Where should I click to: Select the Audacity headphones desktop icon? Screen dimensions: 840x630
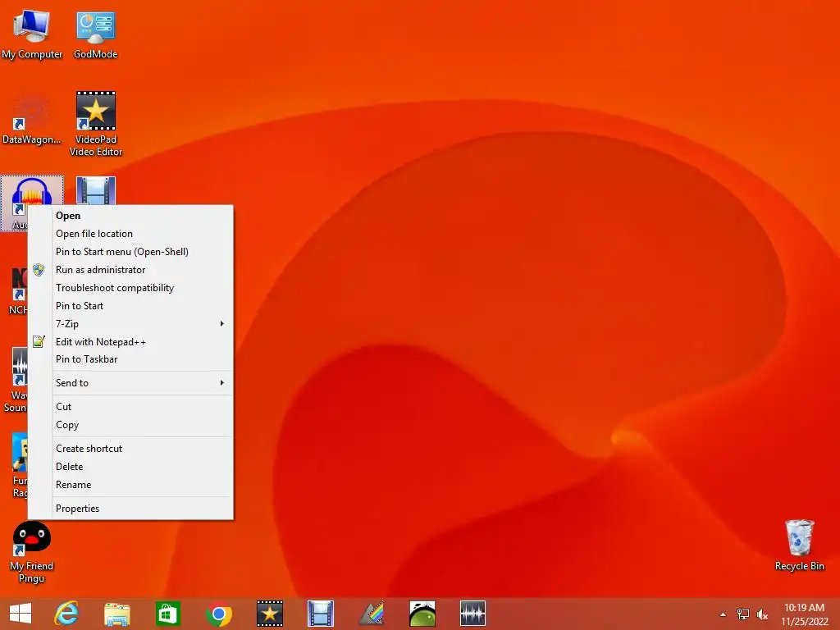(x=32, y=191)
